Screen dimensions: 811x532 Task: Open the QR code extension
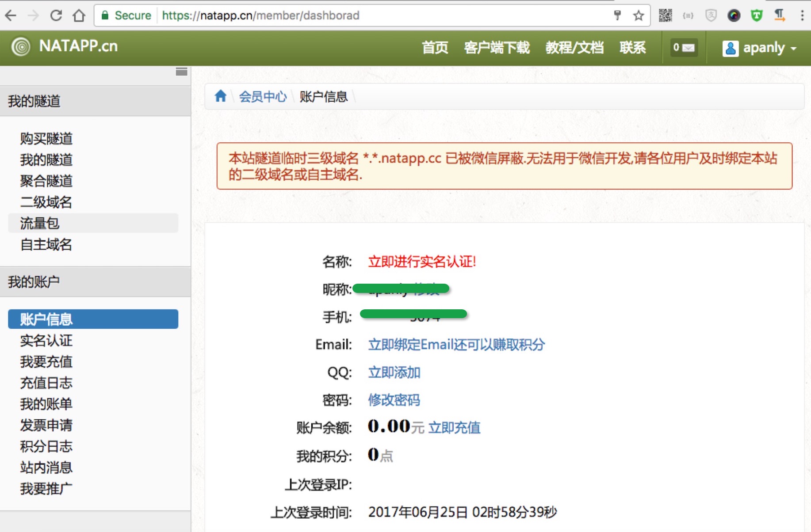[x=665, y=15]
